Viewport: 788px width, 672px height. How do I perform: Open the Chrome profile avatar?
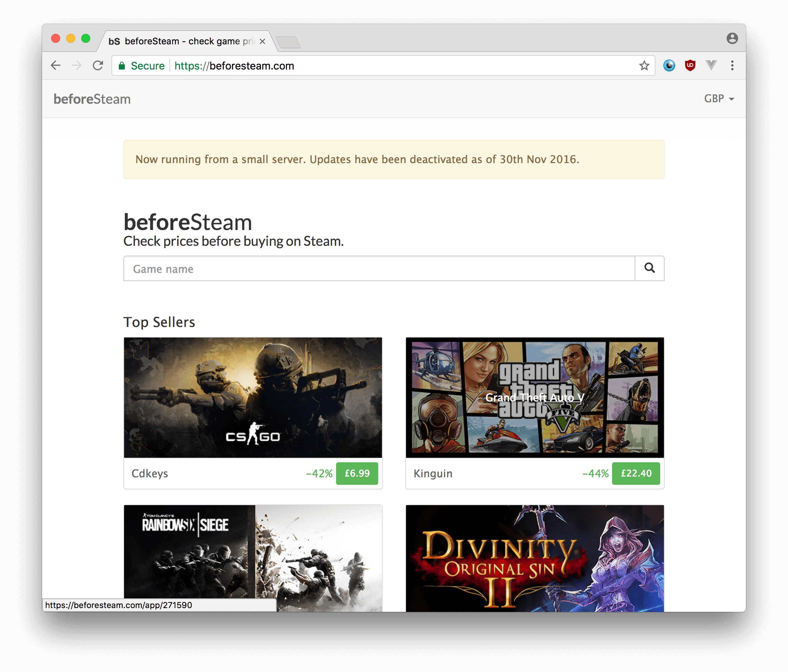[x=732, y=38]
